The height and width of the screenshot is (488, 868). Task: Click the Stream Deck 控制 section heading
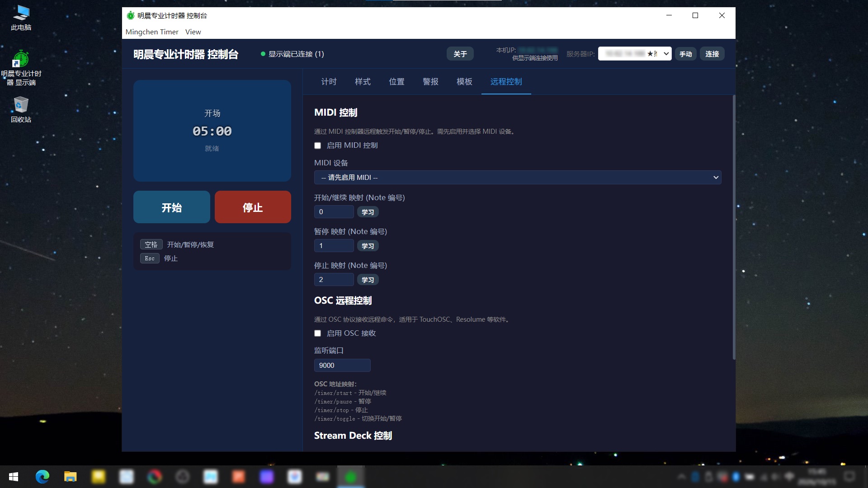pyautogui.click(x=353, y=436)
